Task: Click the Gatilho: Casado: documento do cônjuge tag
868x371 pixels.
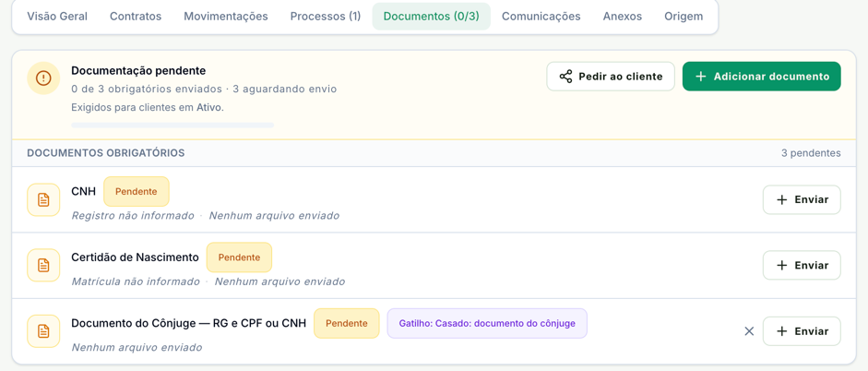Action: point(487,323)
